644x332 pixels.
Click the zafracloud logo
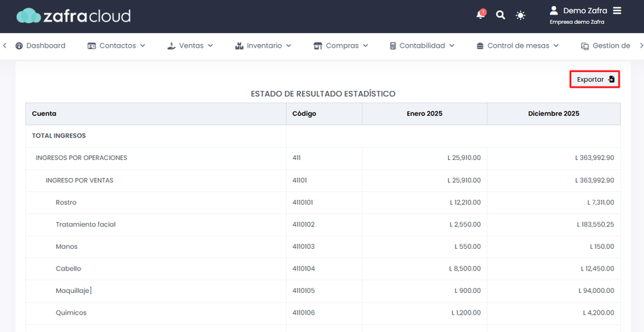click(73, 15)
